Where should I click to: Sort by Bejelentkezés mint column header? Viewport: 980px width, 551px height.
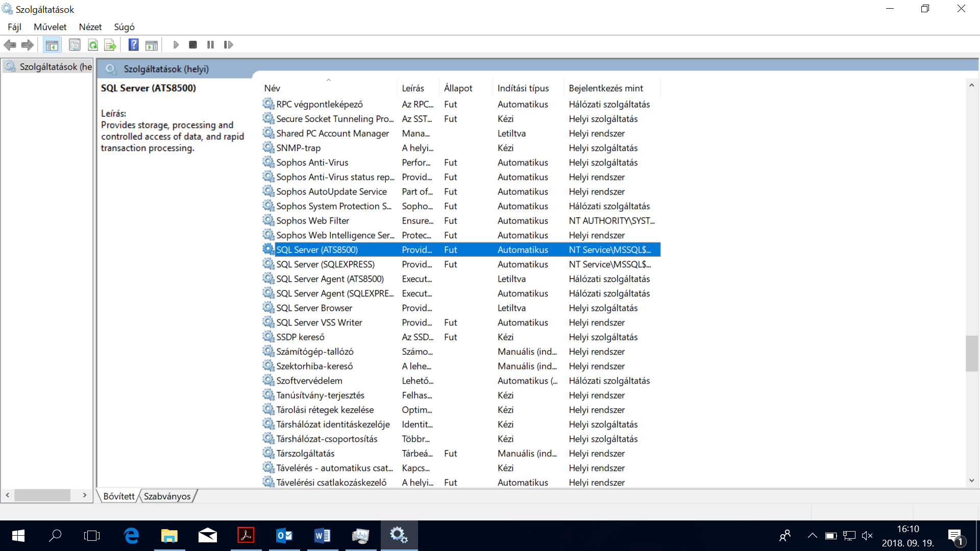pos(612,88)
